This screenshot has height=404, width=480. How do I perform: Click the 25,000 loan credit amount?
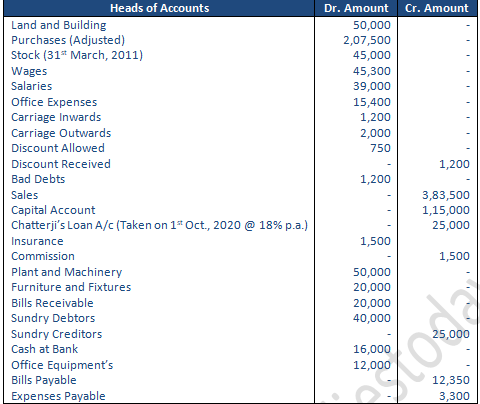click(451, 225)
